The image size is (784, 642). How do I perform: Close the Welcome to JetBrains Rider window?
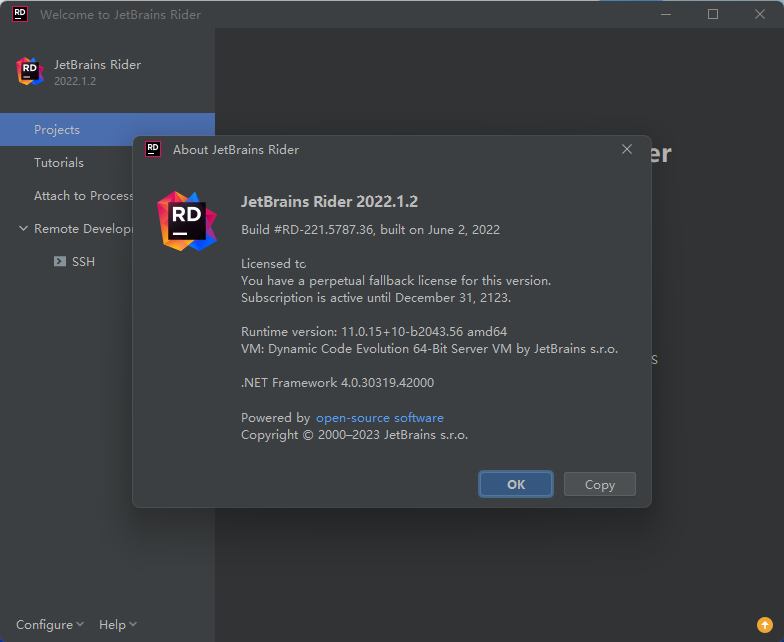760,14
